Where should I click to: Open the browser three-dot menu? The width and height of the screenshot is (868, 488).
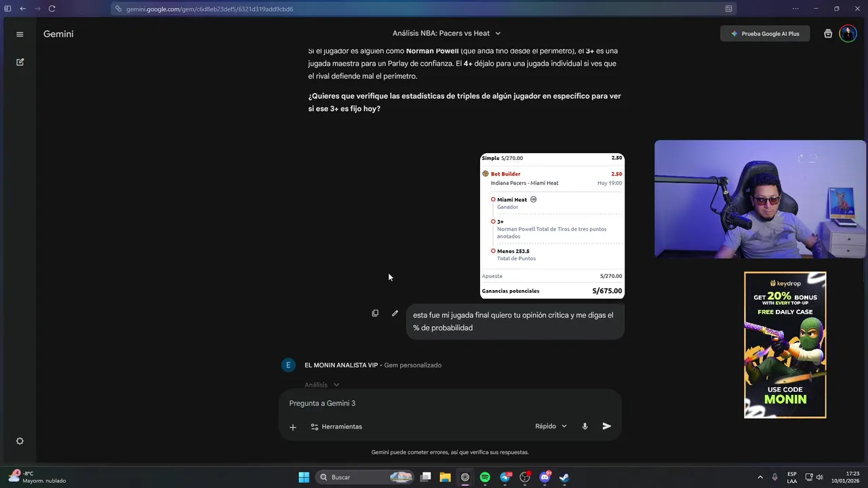[796, 9]
